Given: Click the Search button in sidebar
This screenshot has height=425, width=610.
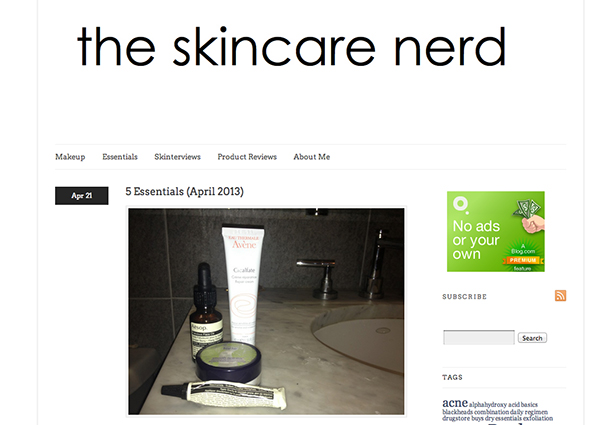Looking at the screenshot, I should click(532, 338).
